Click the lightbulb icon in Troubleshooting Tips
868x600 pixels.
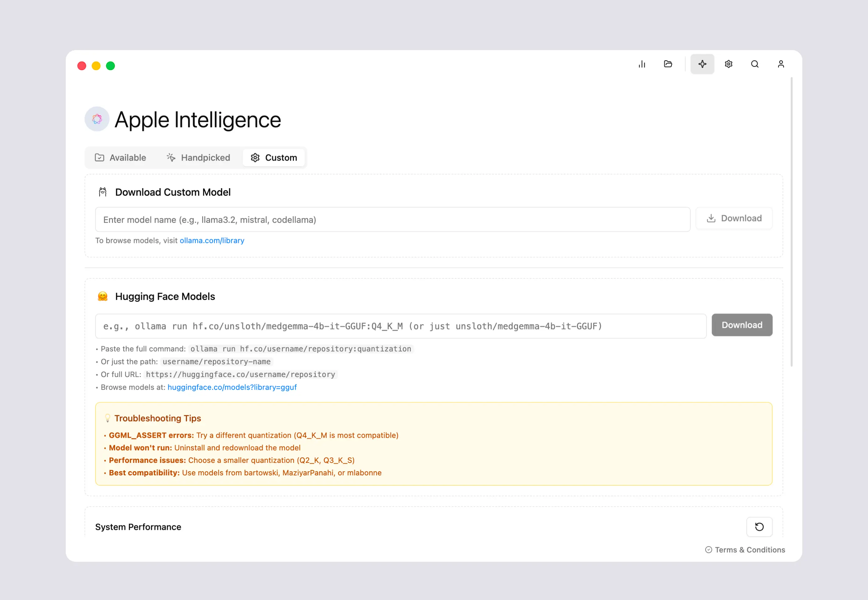(x=108, y=418)
